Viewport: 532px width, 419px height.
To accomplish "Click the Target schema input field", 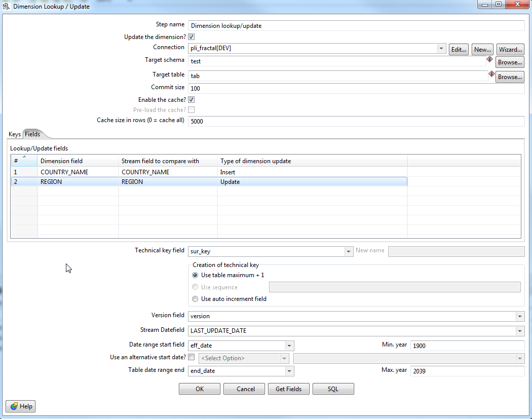I will pos(337,61).
